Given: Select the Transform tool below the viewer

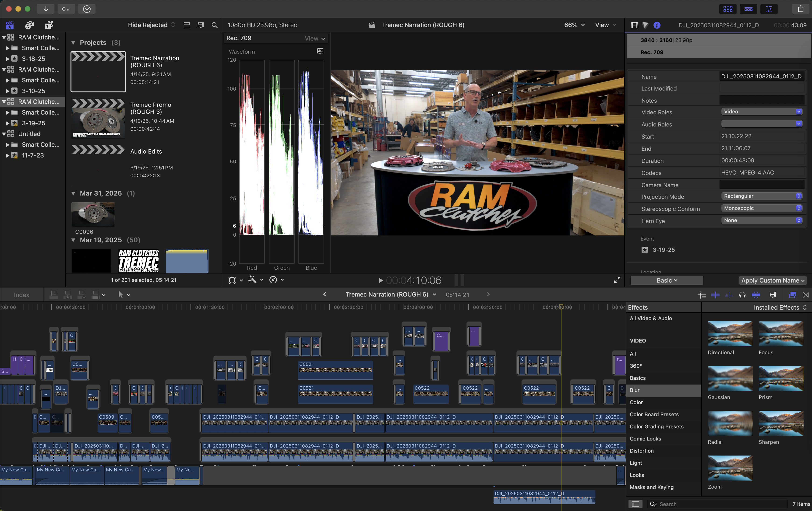Looking at the screenshot, I should coord(232,280).
